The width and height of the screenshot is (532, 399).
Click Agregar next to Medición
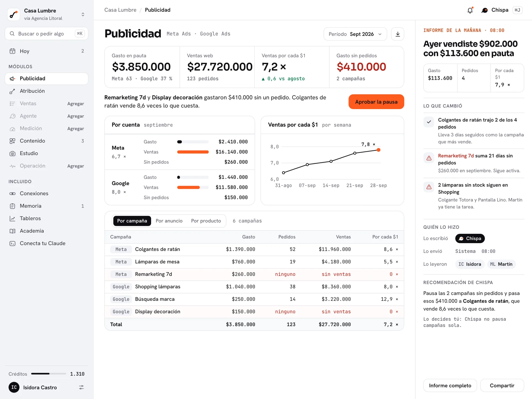click(x=76, y=129)
